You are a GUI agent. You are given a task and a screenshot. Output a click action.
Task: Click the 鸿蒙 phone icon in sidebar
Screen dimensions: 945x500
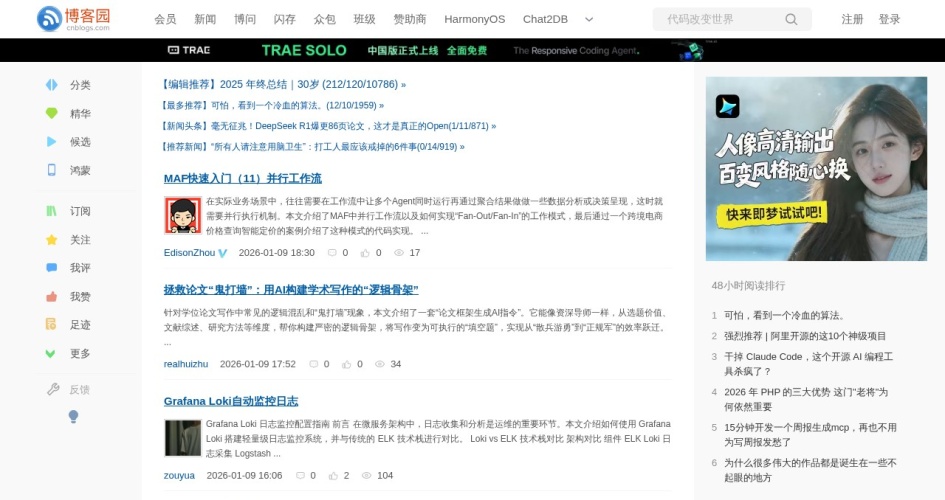click(52, 170)
